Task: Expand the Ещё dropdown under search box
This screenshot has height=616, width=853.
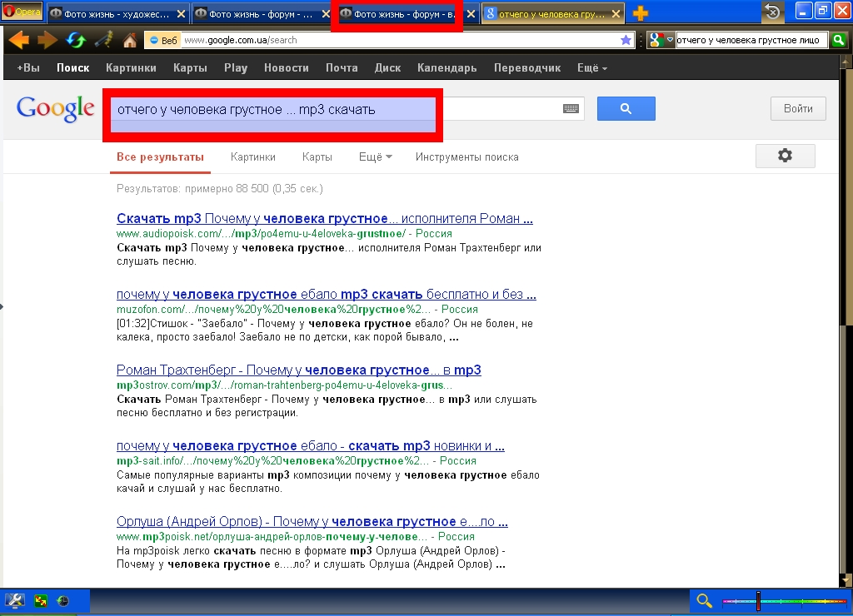Action: click(375, 156)
